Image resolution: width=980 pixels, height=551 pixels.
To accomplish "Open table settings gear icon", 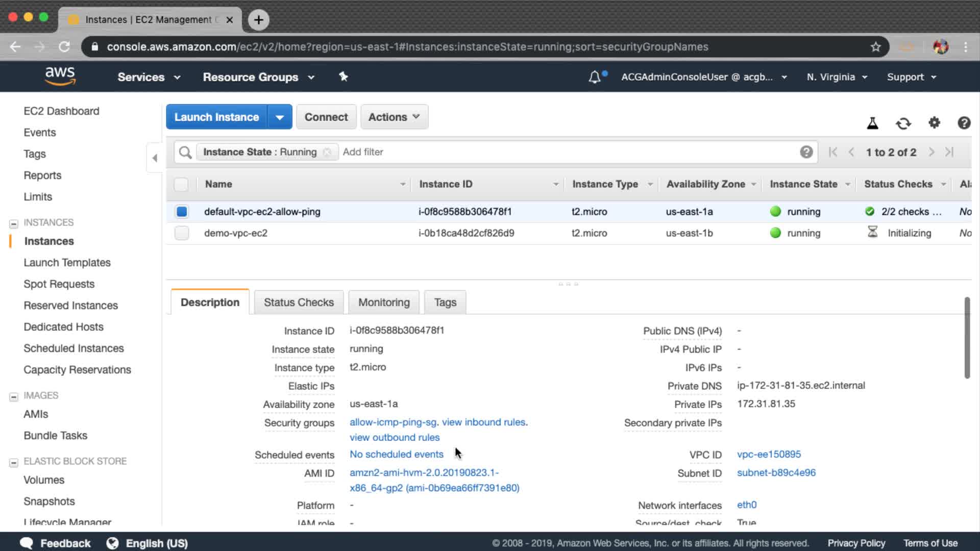I will (x=934, y=122).
